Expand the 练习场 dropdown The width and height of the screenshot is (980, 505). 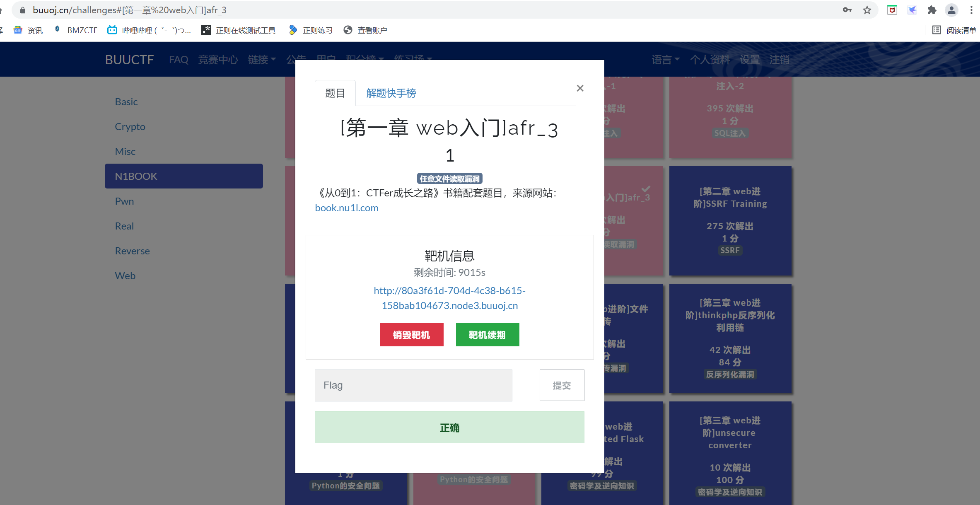pyautogui.click(x=413, y=59)
